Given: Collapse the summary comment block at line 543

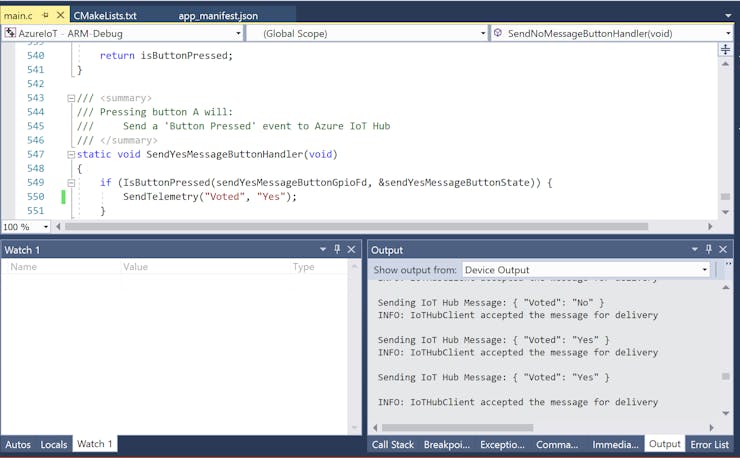Looking at the screenshot, I should [70, 98].
